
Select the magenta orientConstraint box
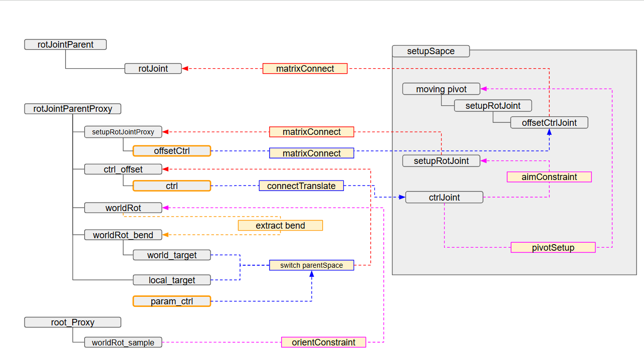point(323,342)
